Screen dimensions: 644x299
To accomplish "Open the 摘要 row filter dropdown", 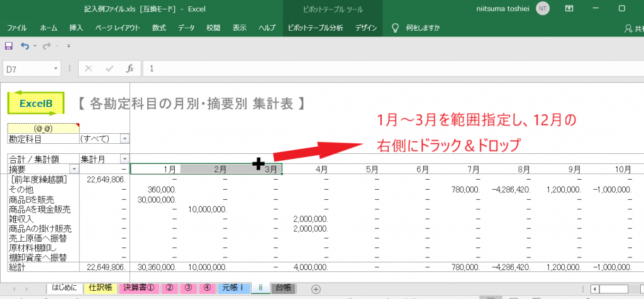I will tap(74, 168).
